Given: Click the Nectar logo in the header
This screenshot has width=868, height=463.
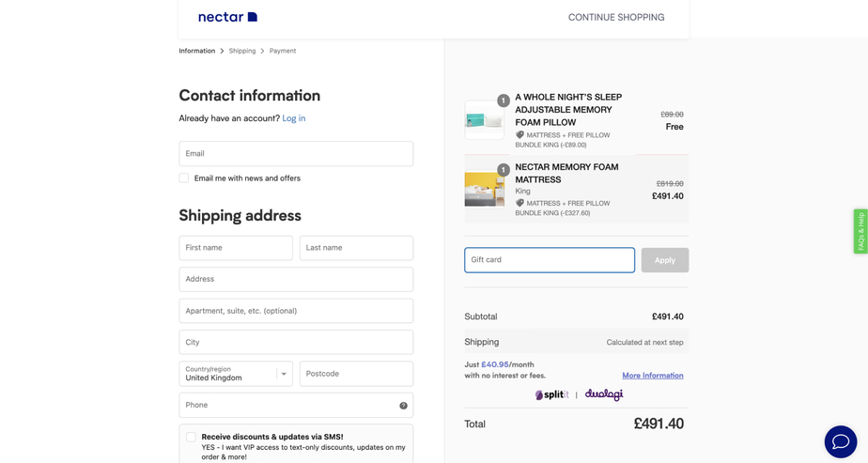Looking at the screenshot, I should click(x=227, y=17).
